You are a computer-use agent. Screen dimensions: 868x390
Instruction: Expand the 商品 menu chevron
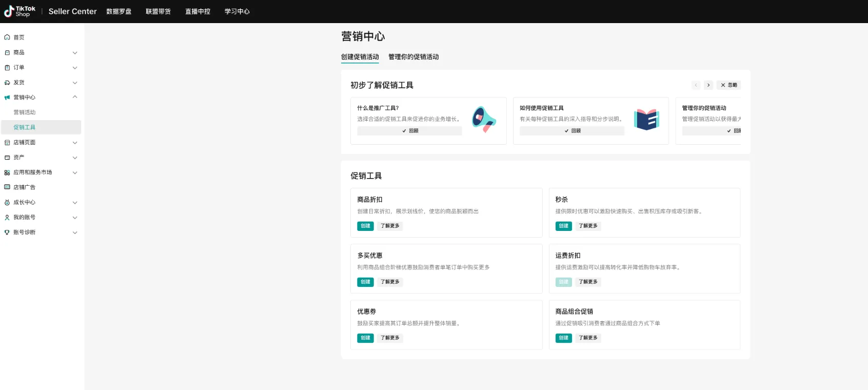75,53
